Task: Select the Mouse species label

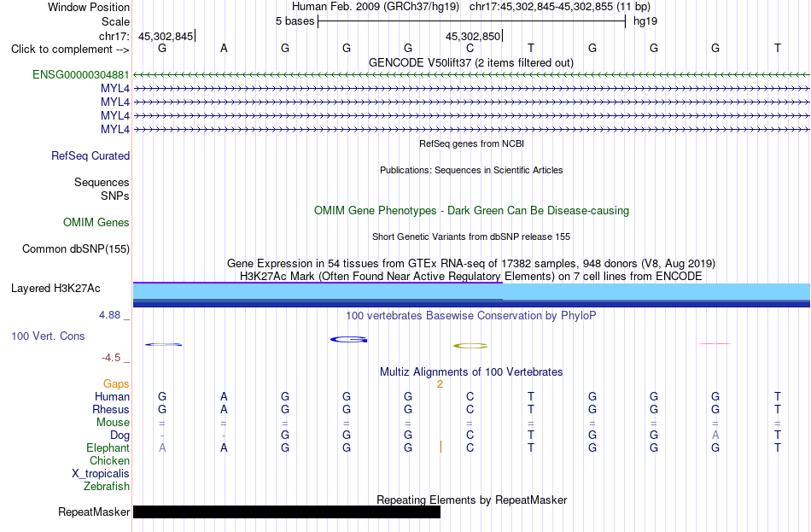Action: [x=113, y=423]
